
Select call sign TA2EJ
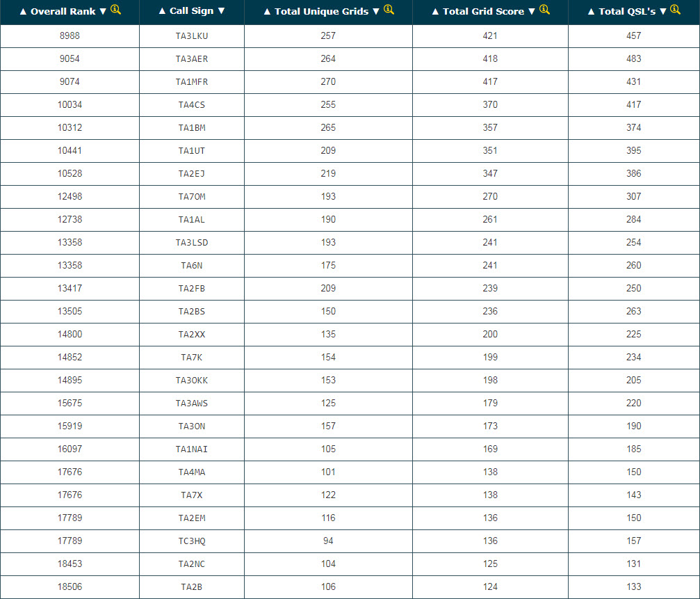point(192,174)
